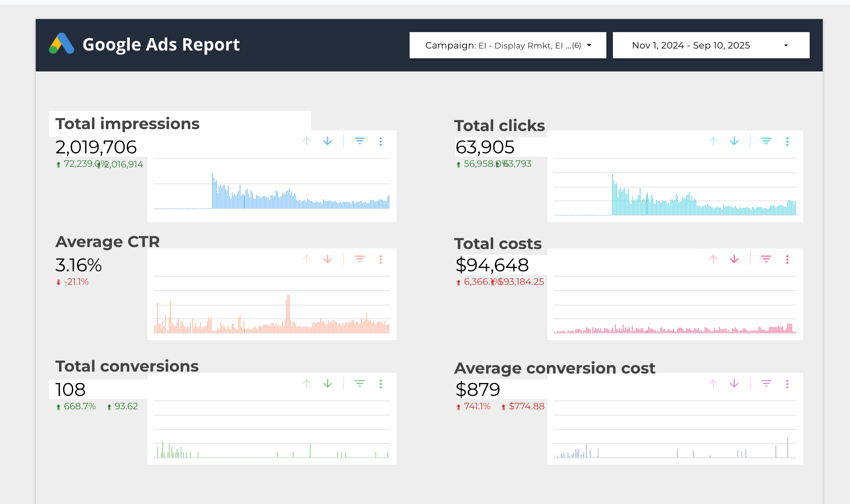Open three-dot menu on Total clicks chart

tap(787, 141)
